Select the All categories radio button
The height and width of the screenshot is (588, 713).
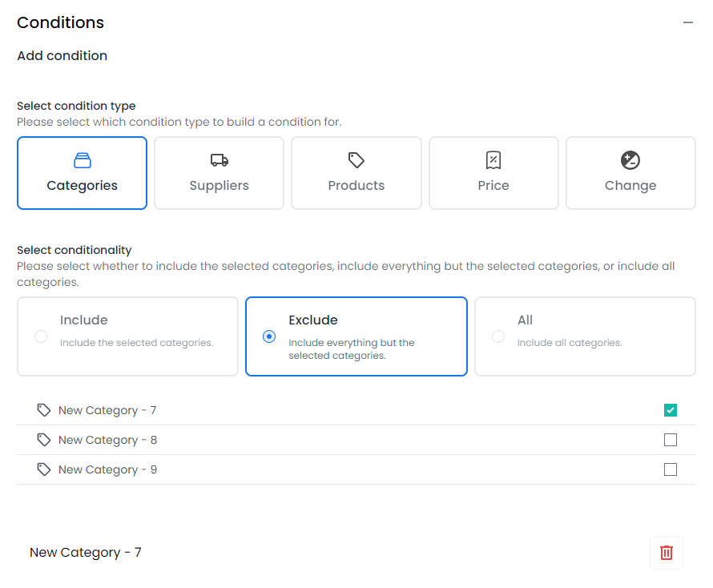[x=498, y=336]
